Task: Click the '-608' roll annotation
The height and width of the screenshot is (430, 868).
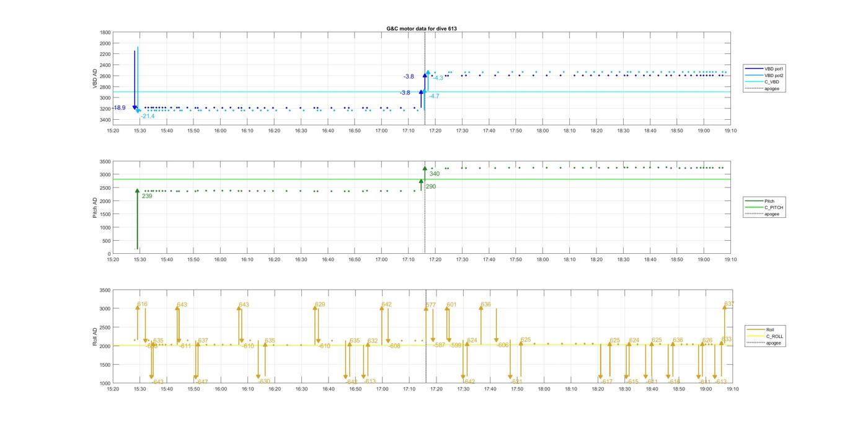Action: 394,346
